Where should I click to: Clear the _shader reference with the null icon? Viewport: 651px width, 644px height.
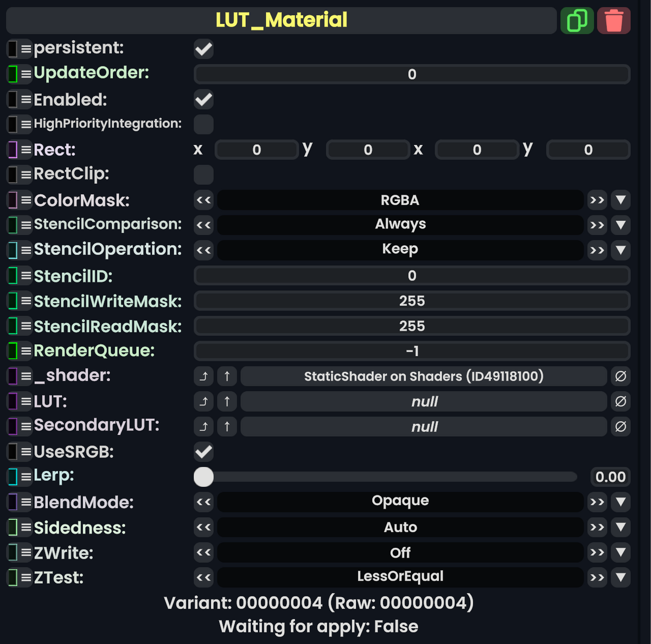tap(621, 376)
